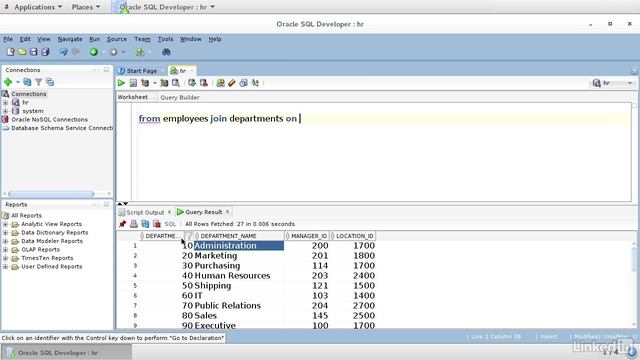
Task: Click the Unshared SQL Worksheet icon
Action: coord(220,83)
